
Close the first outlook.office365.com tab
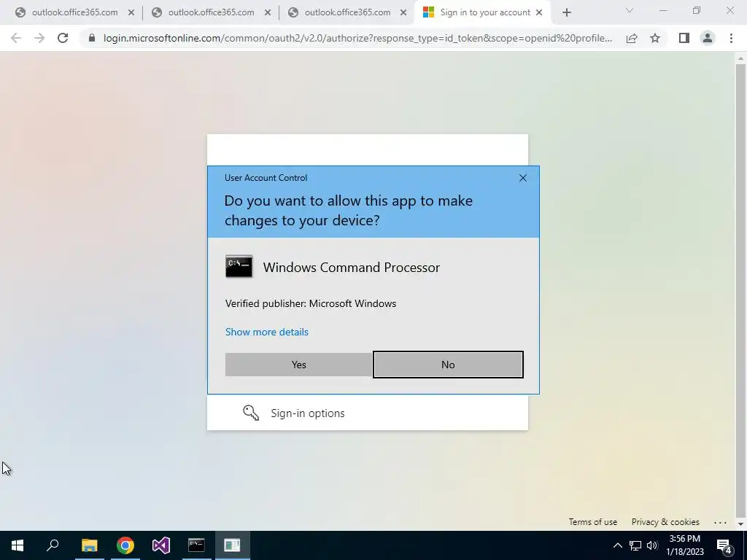[131, 13]
